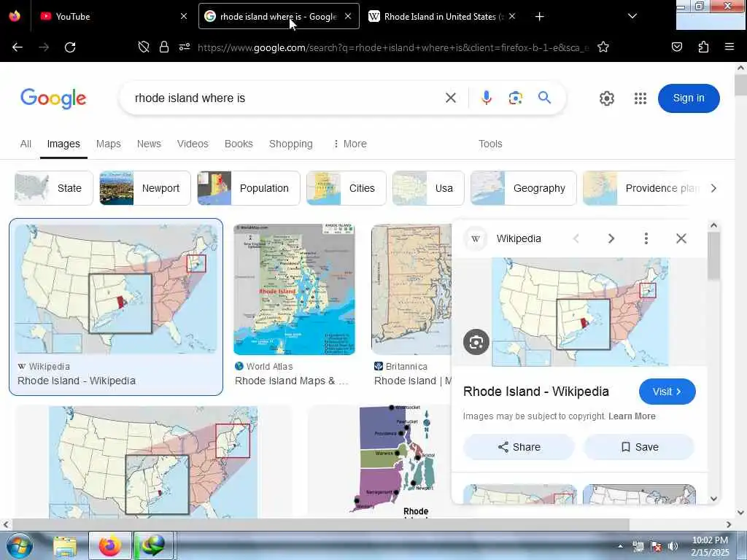The height and width of the screenshot is (560, 747).
Task: Click the Google logo
Action: click(53, 98)
